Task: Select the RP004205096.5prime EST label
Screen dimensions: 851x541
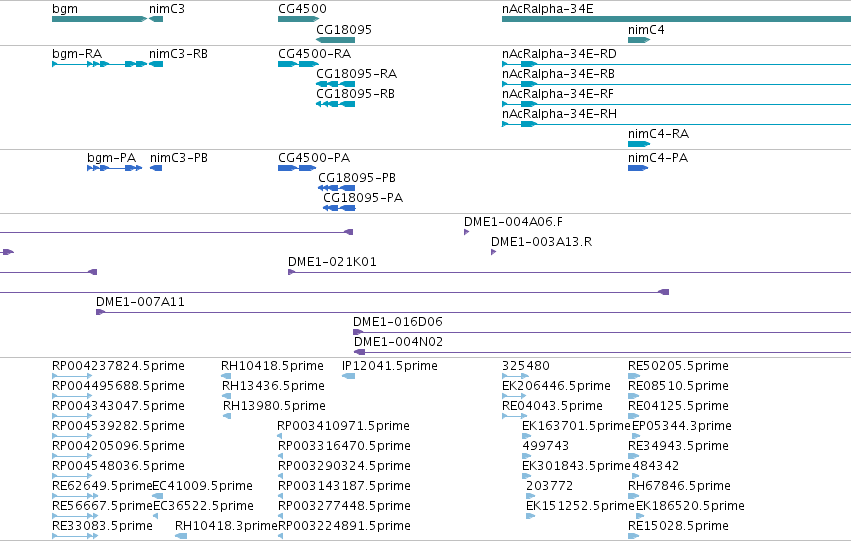Action: (118, 446)
